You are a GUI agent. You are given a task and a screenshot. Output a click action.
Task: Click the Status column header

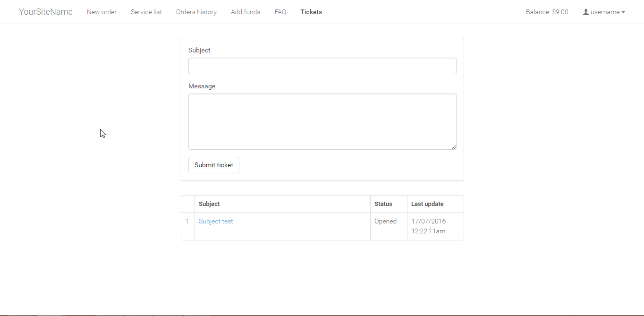pyautogui.click(x=383, y=204)
